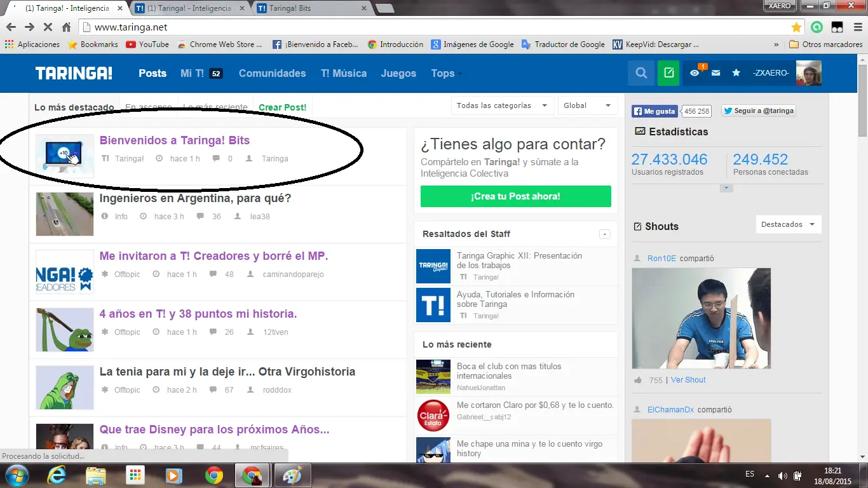Switch to the Taringa! Bits browser tab
This screenshot has width=868, height=488.
(x=311, y=8)
